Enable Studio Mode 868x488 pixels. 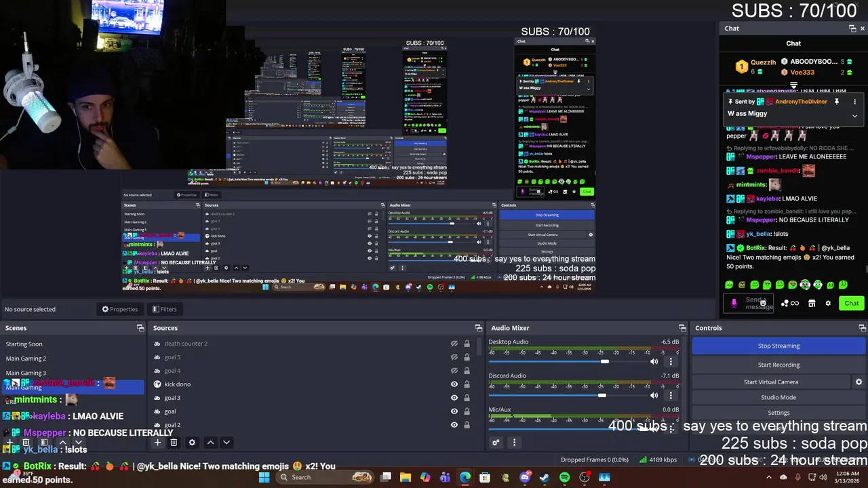tap(778, 398)
